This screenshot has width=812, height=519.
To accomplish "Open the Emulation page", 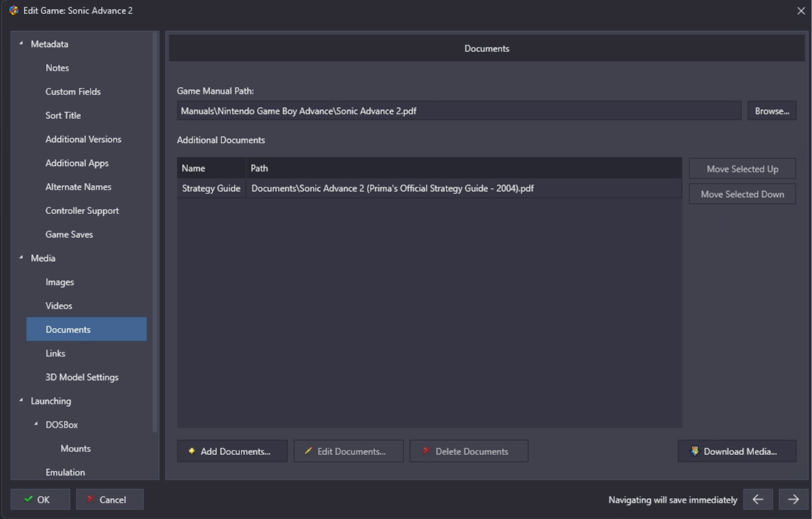I will pyautogui.click(x=65, y=472).
